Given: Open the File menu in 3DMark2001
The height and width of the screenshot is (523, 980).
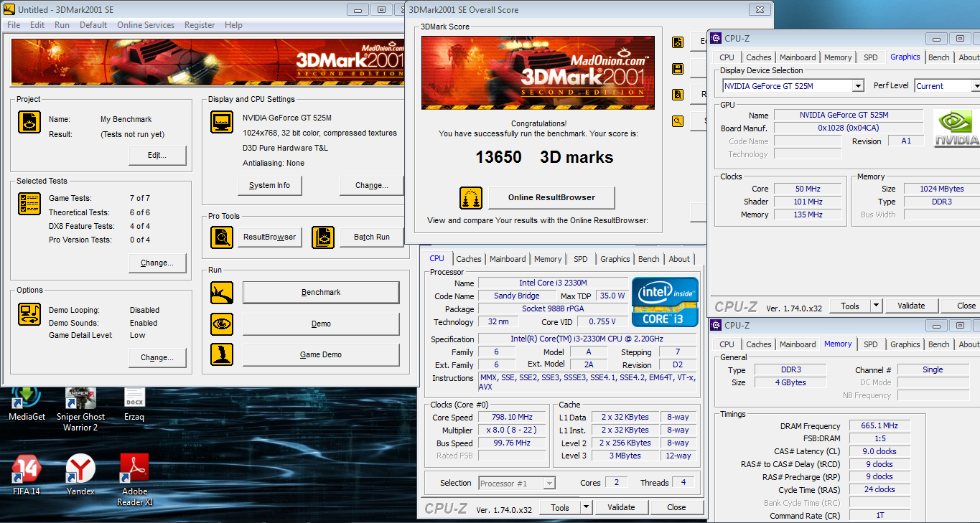Looking at the screenshot, I should [14, 25].
